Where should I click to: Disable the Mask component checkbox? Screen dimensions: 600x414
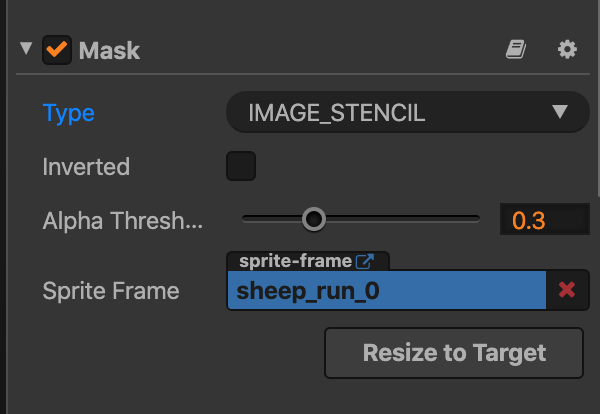56,50
